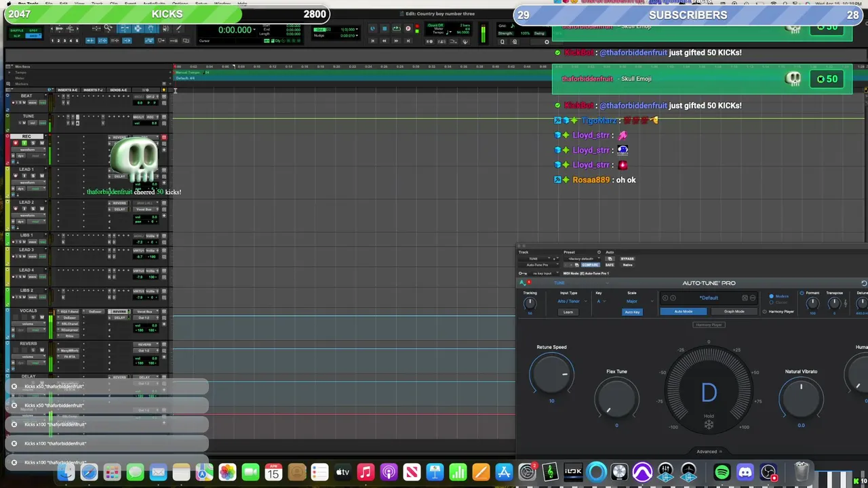Open Music app from the Dock

click(x=366, y=472)
